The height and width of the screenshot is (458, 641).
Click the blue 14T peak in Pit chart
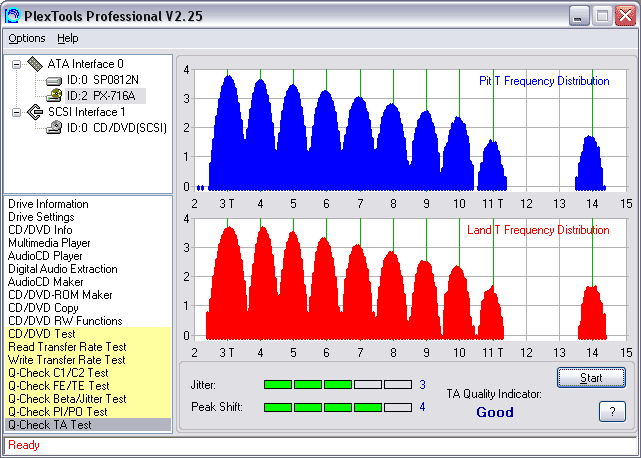coord(590,164)
